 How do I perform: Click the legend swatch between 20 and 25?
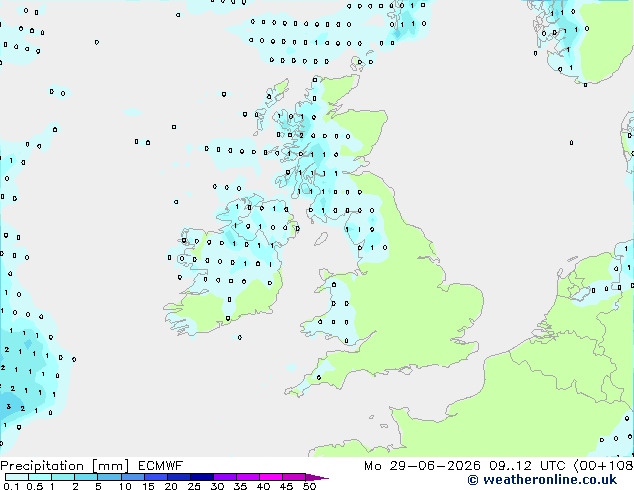[x=179, y=477]
